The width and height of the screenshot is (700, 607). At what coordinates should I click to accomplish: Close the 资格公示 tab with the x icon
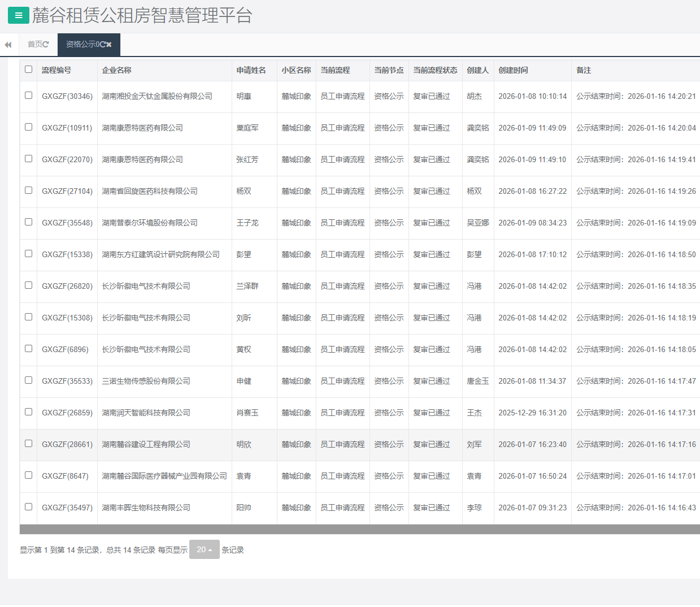click(109, 45)
